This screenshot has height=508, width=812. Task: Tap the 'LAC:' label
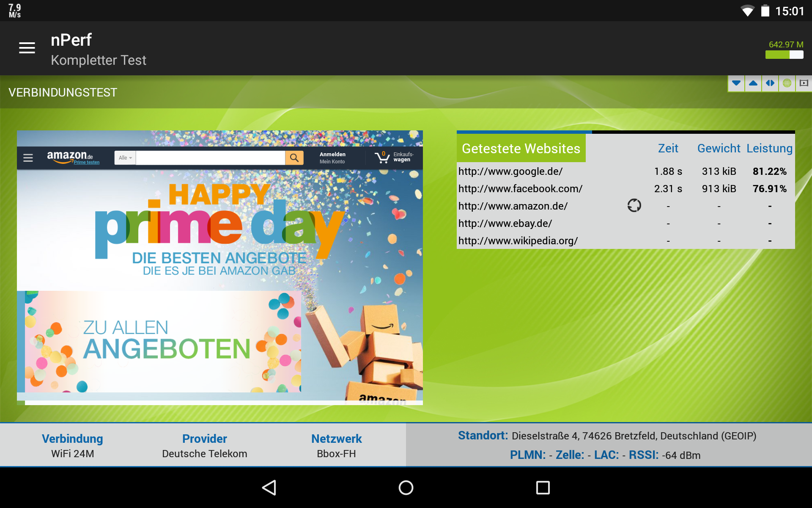(x=606, y=455)
